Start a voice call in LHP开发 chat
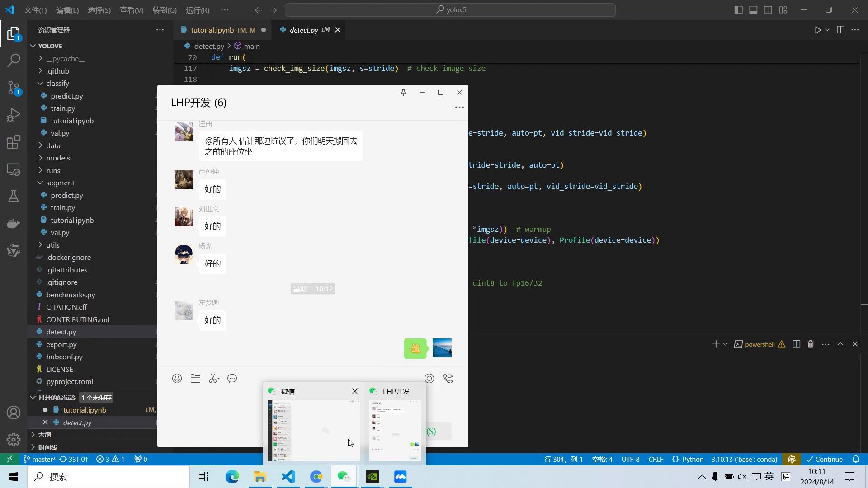 tap(448, 379)
